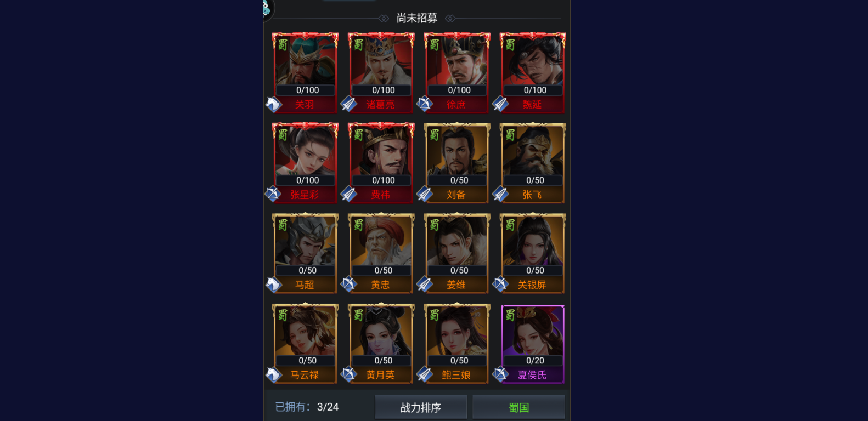Click the spear troop icon beside 诸葛亮
Viewport: 868px width, 421px height.
[x=349, y=104]
